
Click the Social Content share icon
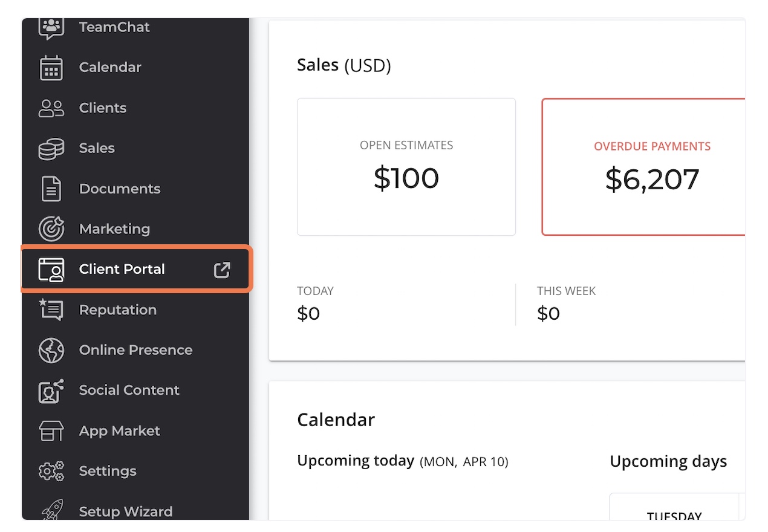pyautogui.click(x=51, y=391)
